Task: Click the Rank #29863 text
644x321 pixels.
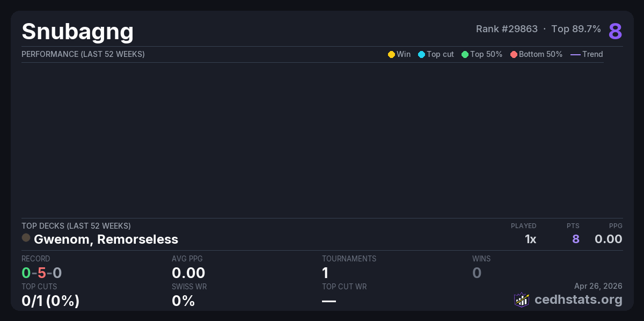Action: pos(507,29)
